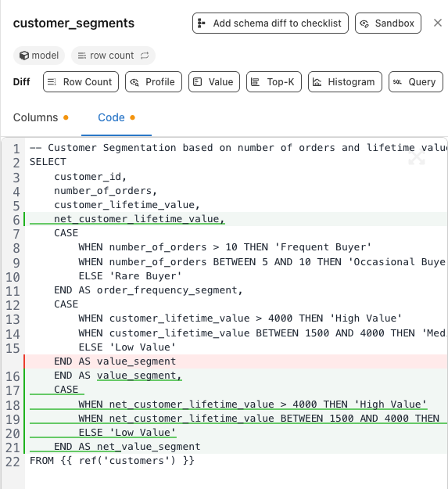Click the Diff label
Image resolution: width=448 pixels, height=489 pixels.
pos(21,81)
